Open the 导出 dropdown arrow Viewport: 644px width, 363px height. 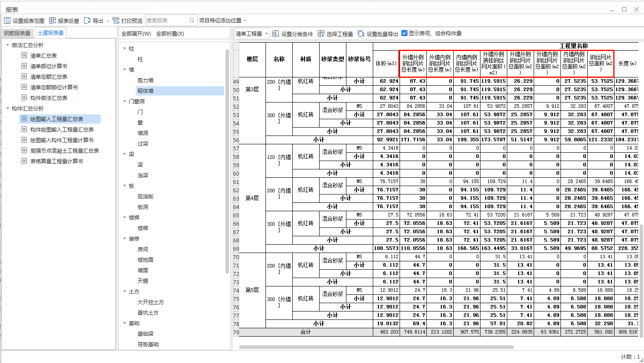(x=108, y=21)
